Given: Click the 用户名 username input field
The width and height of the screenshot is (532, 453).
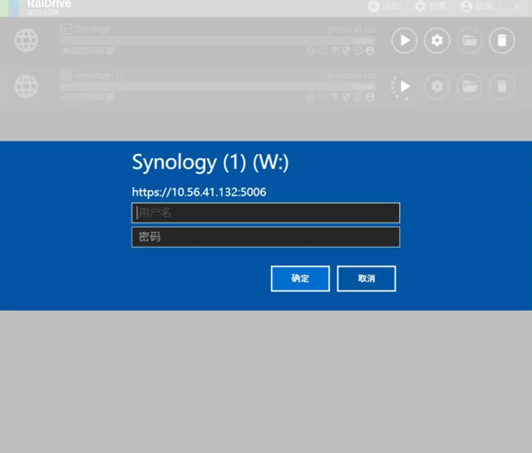Looking at the screenshot, I should [266, 213].
